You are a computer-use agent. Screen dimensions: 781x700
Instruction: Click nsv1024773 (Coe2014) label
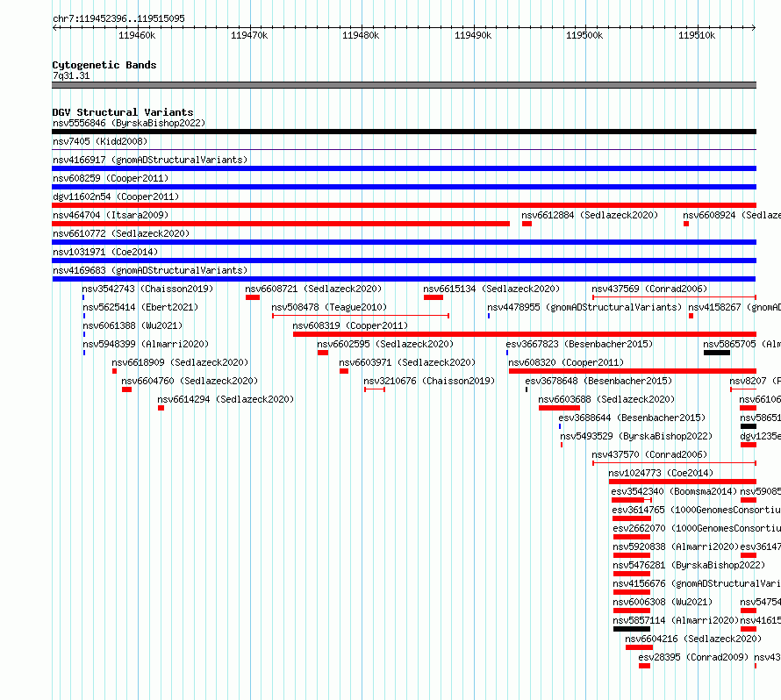[x=661, y=473]
